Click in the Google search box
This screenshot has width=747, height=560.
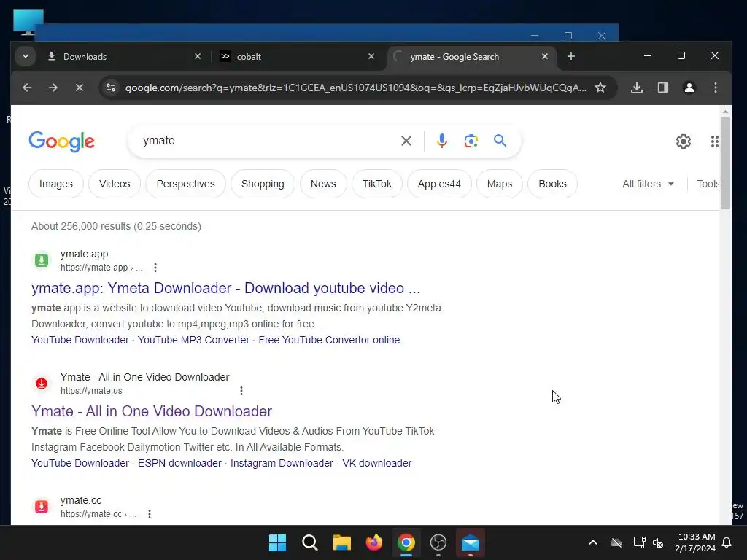267,141
